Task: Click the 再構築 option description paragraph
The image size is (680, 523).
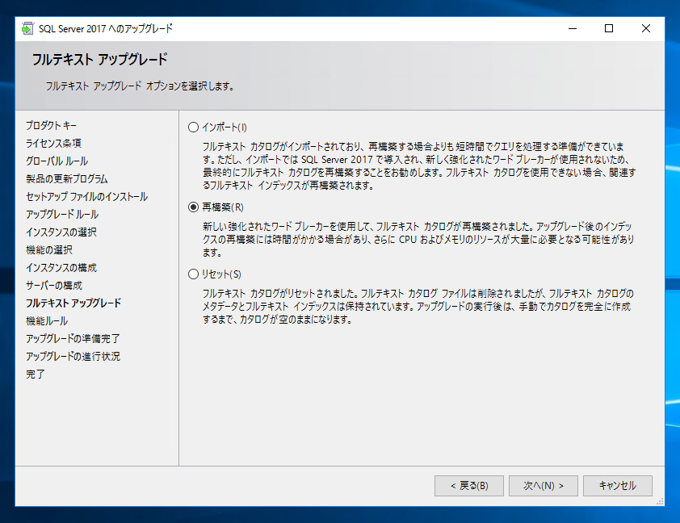Action: point(418,239)
